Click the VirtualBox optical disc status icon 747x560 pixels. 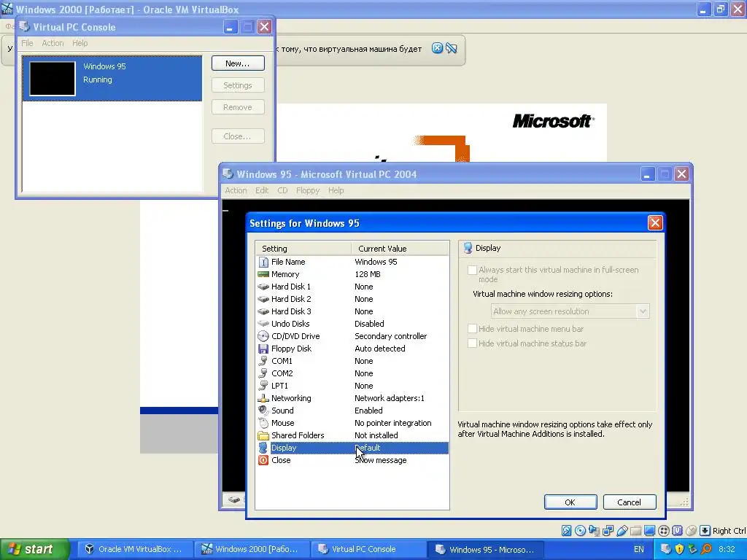click(580, 531)
